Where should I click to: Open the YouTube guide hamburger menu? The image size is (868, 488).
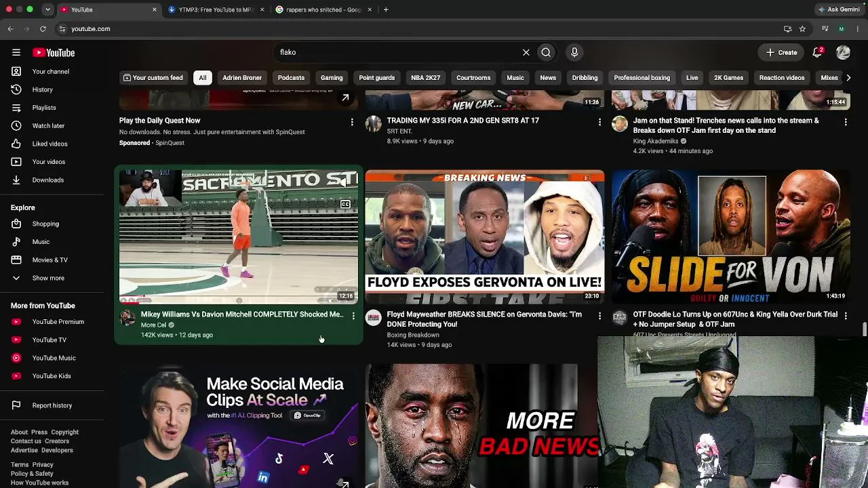point(16,52)
